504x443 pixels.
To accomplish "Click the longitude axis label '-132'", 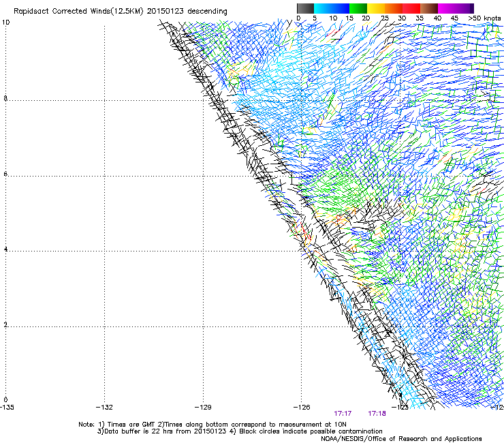I will coord(104,408).
